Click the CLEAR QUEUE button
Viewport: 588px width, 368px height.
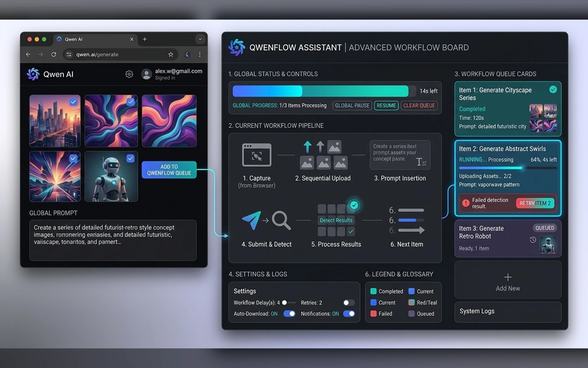[x=419, y=105]
